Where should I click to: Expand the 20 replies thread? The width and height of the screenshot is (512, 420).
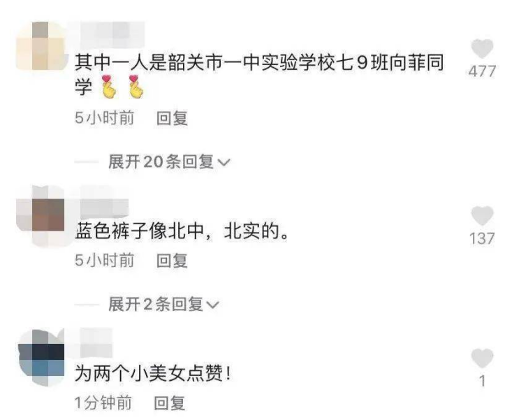[x=169, y=161]
